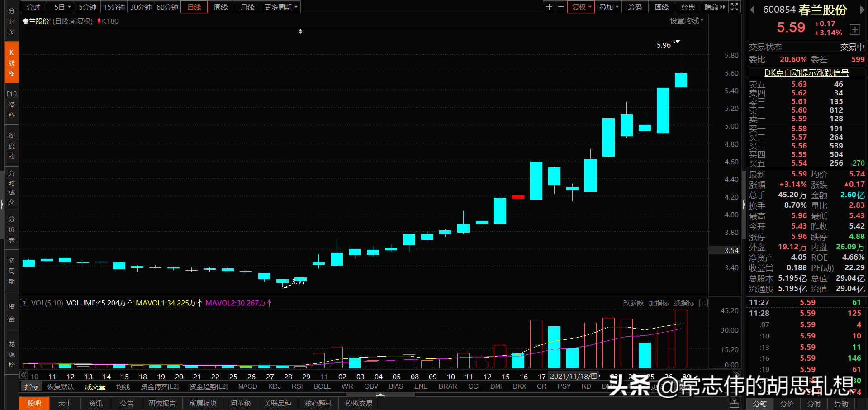Click the green plus icon next to the stock price

coord(855,29)
